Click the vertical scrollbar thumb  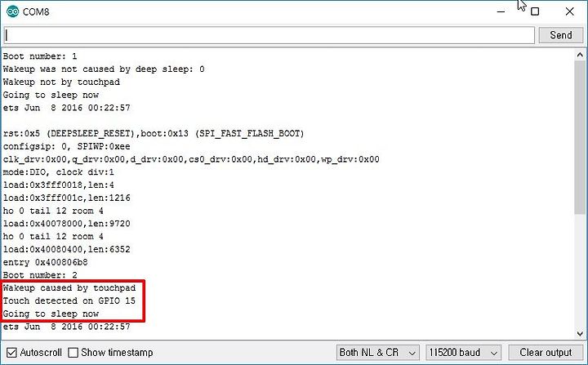click(580, 137)
